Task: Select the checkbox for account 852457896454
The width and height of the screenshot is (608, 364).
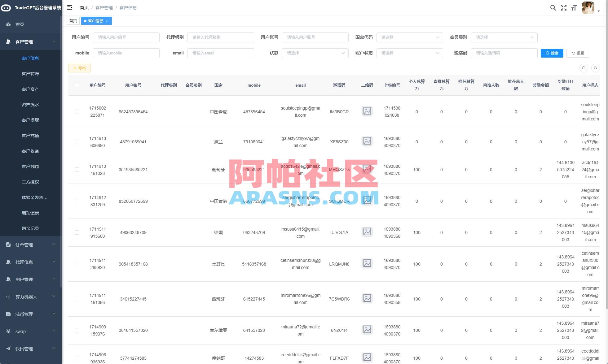Action: [77, 112]
